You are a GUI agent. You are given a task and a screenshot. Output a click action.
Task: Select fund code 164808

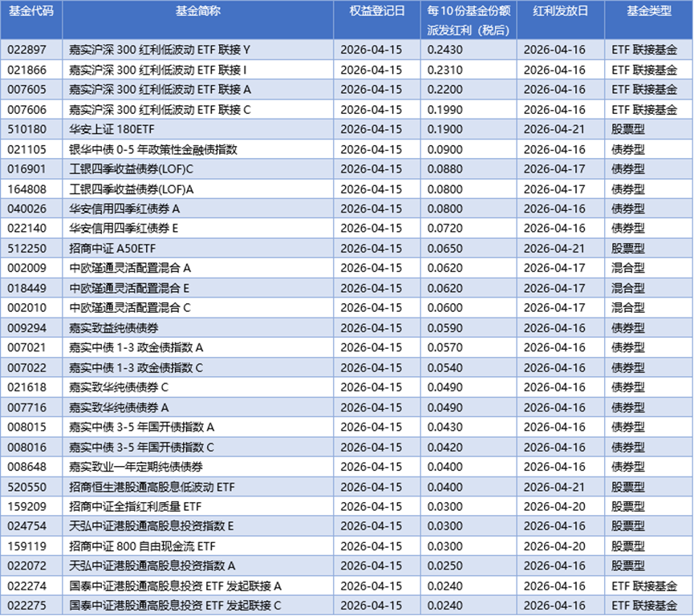[x=26, y=189]
